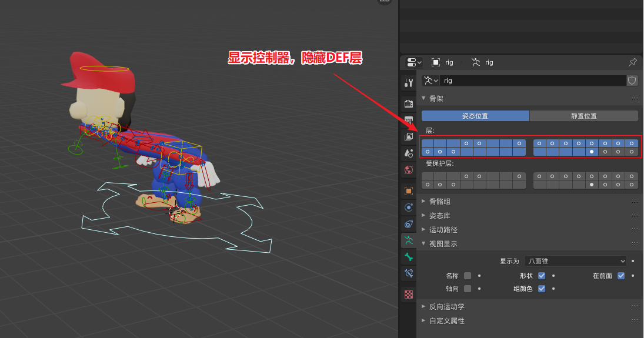Enable the 轴向 checkbox
This screenshot has height=338, width=644.
468,289
